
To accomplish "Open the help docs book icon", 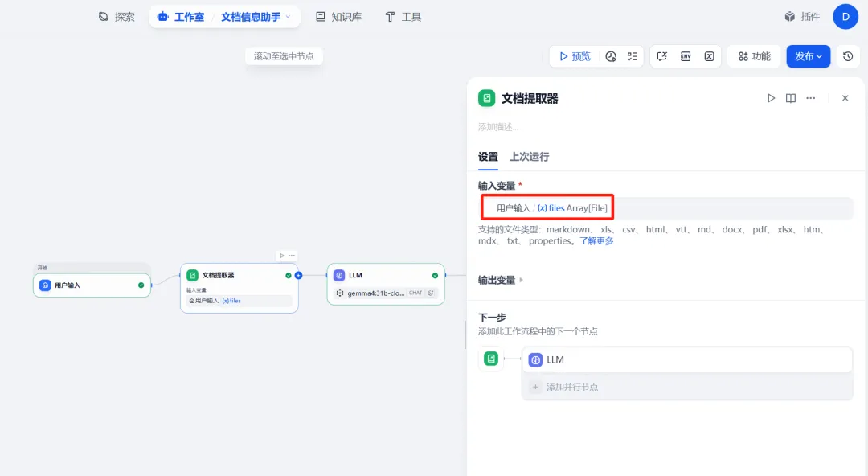I will 791,98.
